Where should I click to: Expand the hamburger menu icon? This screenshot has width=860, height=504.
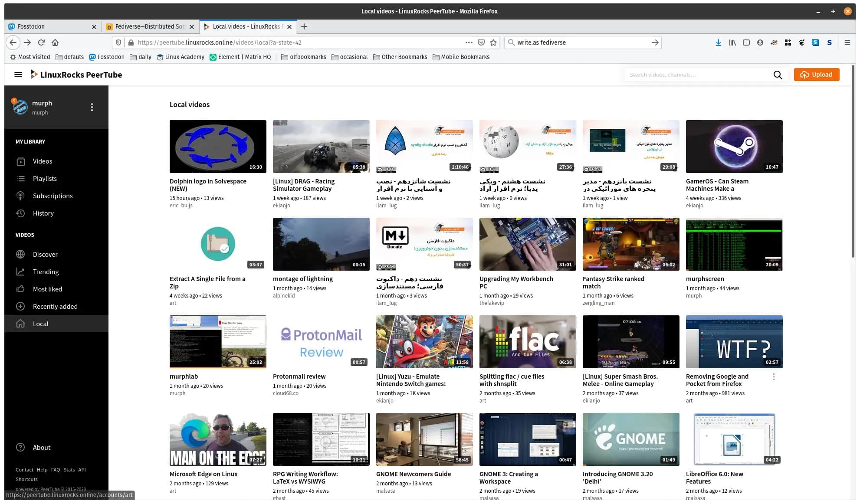pos(19,75)
